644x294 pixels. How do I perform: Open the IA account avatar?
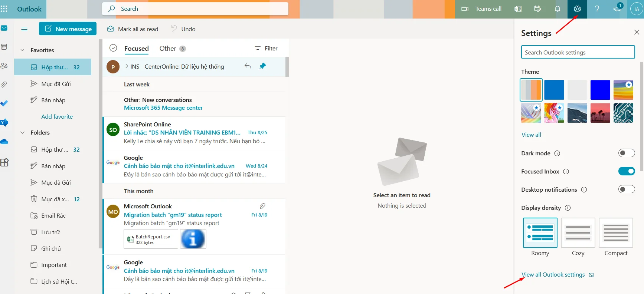pos(637,9)
